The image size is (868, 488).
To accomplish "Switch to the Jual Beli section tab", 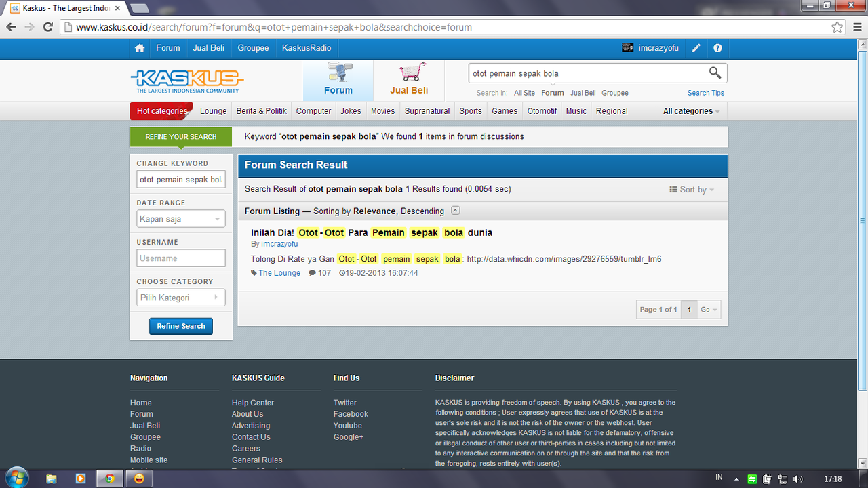I will pyautogui.click(x=409, y=81).
